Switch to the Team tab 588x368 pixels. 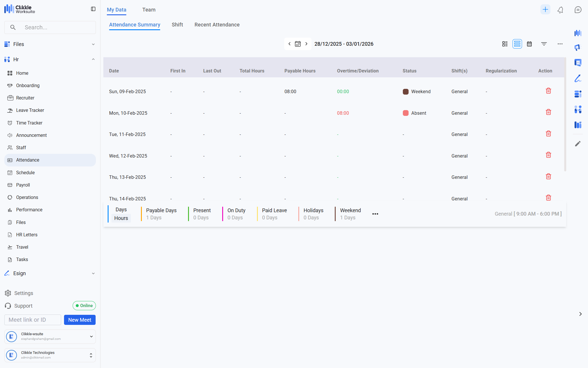[149, 10]
